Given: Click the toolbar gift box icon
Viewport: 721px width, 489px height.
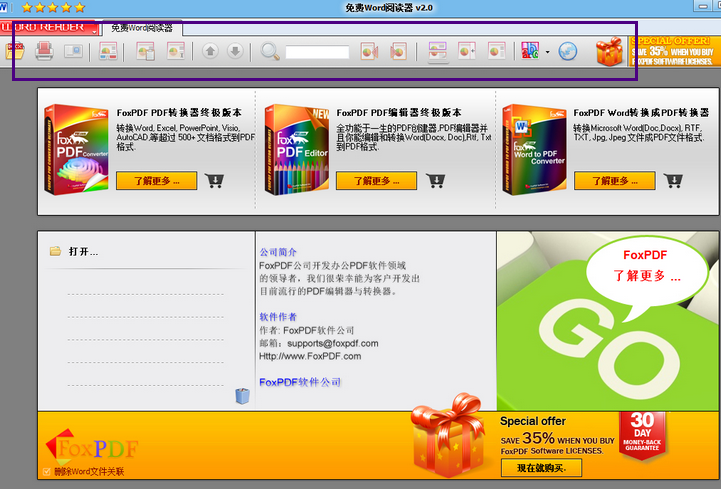Looking at the screenshot, I should (609, 52).
